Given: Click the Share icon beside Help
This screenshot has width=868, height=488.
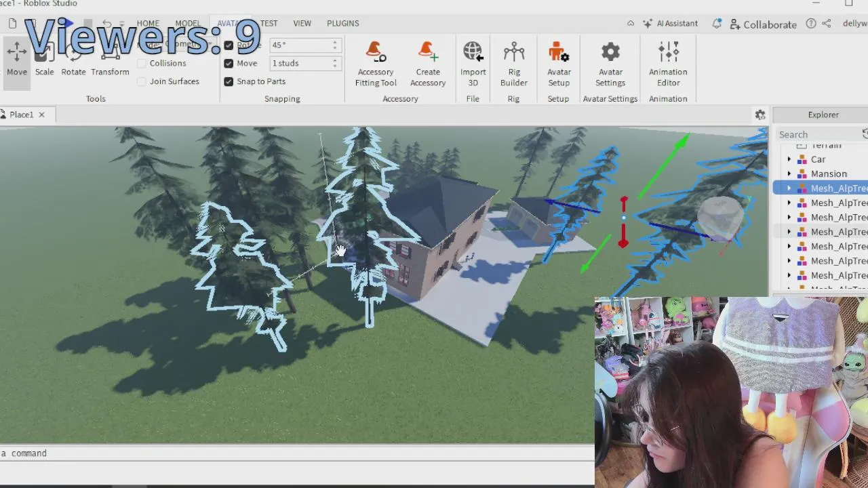Looking at the screenshot, I should [827, 23].
